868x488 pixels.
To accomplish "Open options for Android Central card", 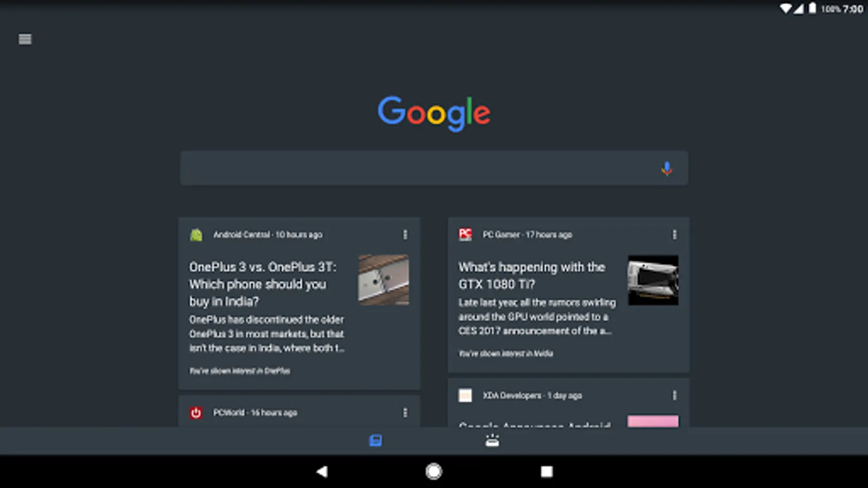I will pos(405,235).
